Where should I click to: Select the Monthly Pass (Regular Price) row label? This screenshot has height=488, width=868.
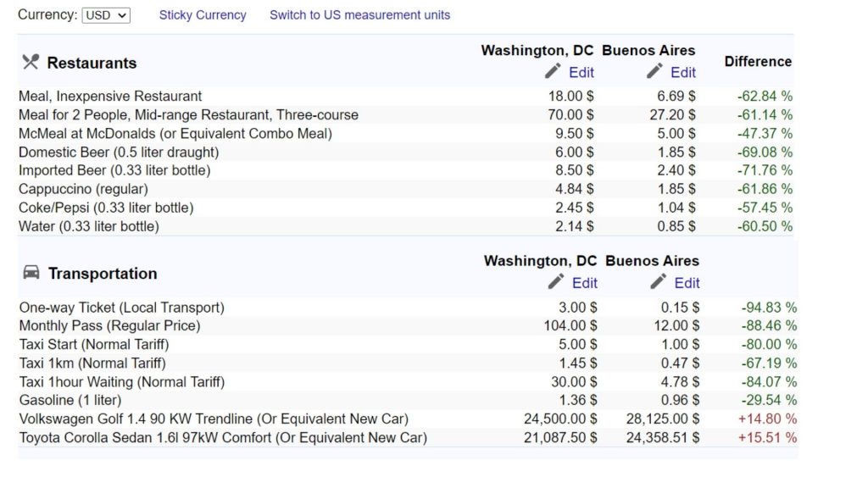tap(109, 326)
